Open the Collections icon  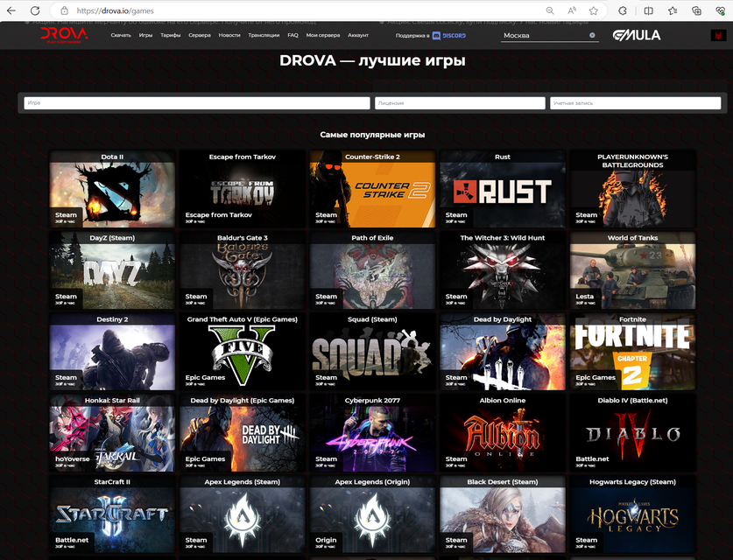click(696, 10)
